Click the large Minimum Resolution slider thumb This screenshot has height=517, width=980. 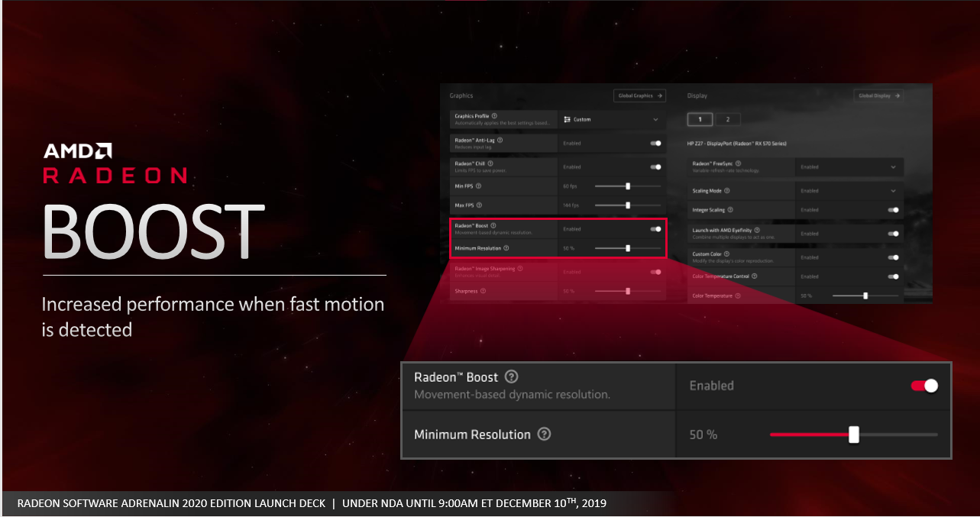pyautogui.click(x=854, y=435)
